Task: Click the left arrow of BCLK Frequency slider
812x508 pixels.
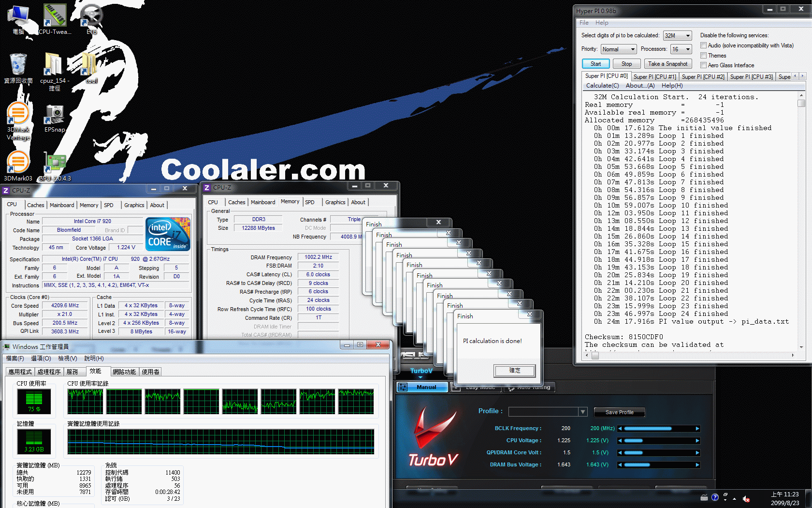Action: pos(620,429)
